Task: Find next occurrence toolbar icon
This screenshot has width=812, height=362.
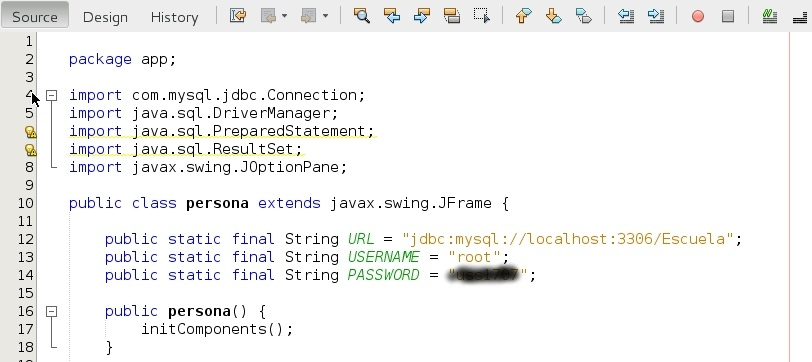Action: click(422, 16)
